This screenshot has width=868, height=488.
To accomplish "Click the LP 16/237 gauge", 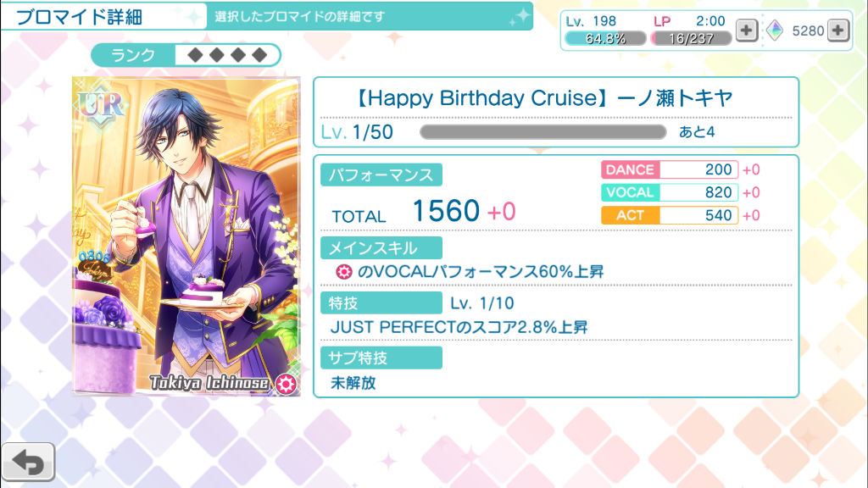I will point(691,38).
